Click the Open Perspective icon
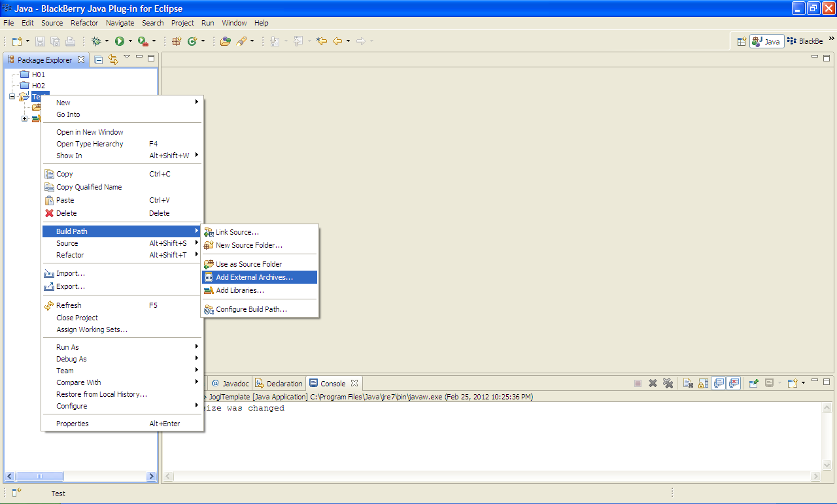 pos(742,41)
